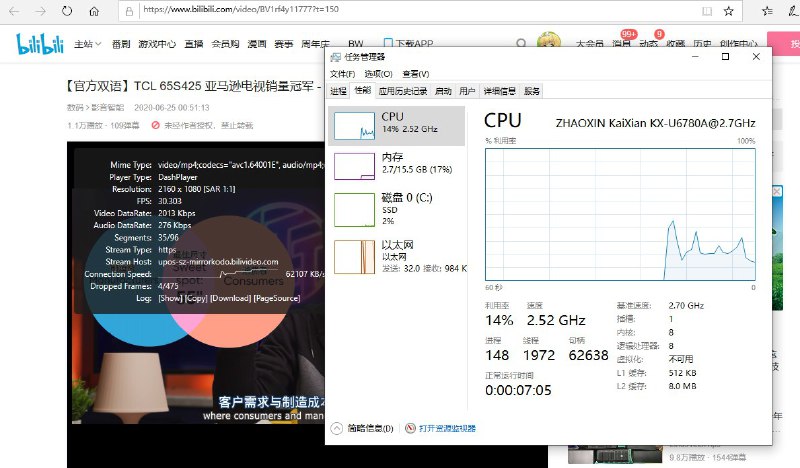Click the Resolution value 2160 x 1080

(x=196, y=189)
